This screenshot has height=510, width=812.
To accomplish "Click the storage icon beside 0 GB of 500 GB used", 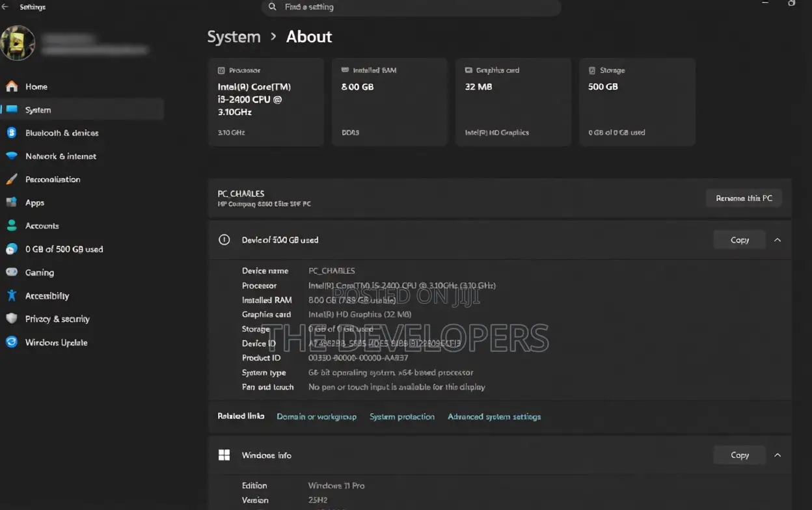I will point(12,249).
